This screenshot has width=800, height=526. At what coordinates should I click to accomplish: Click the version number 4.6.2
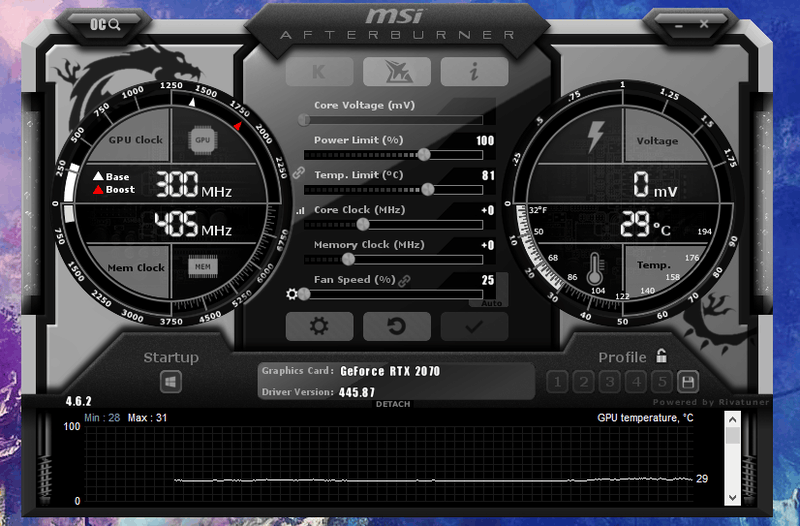[79, 401]
